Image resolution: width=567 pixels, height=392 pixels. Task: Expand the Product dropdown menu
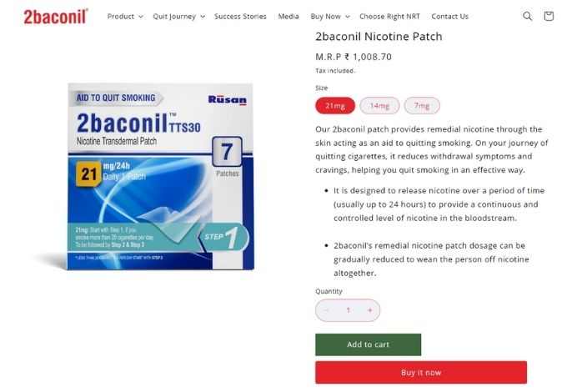click(x=125, y=17)
